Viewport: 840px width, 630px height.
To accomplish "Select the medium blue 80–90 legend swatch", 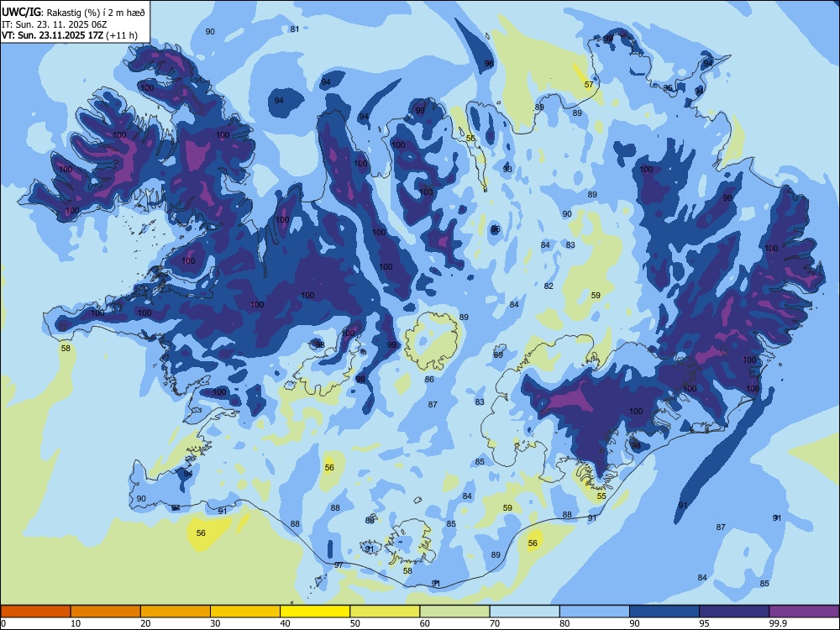I will pyautogui.click(x=594, y=612).
